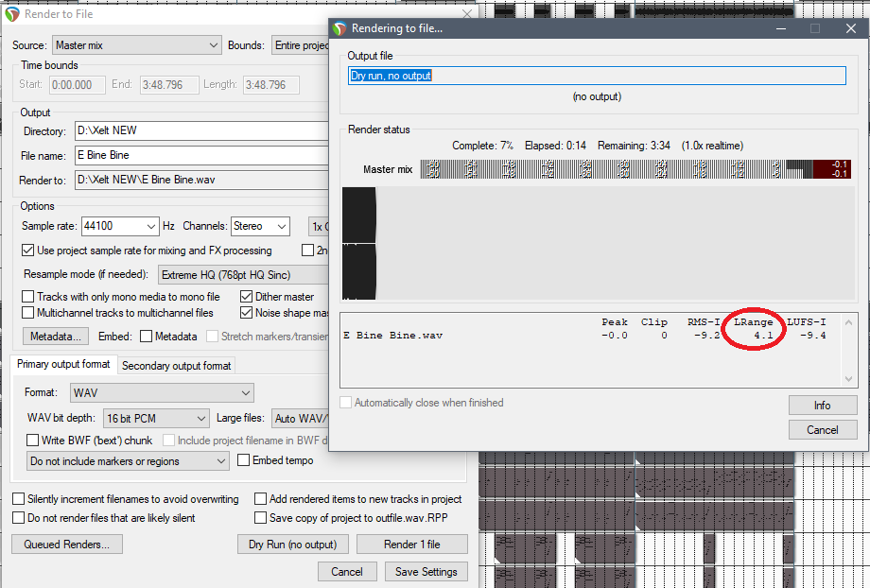Image resolution: width=870 pixels, height=588 pixels.
Task: Open the Sample rate 44100 dropdown
Action: point(120,226)
